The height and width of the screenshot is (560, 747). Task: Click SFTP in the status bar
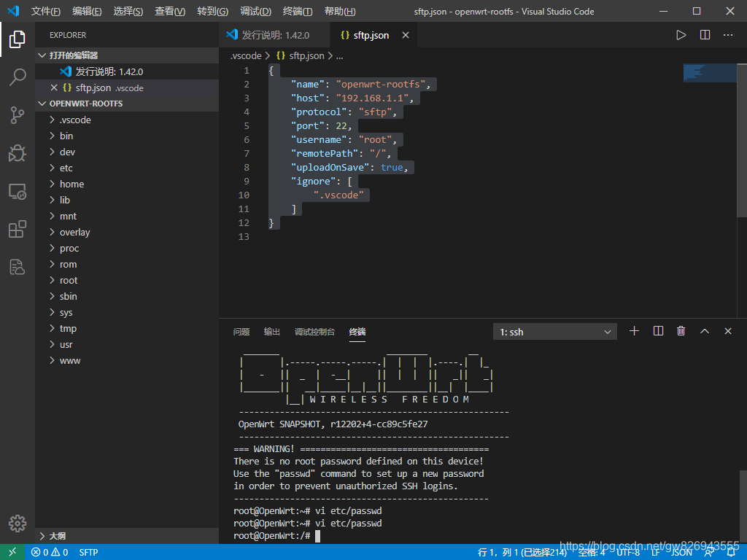point(88,553)
